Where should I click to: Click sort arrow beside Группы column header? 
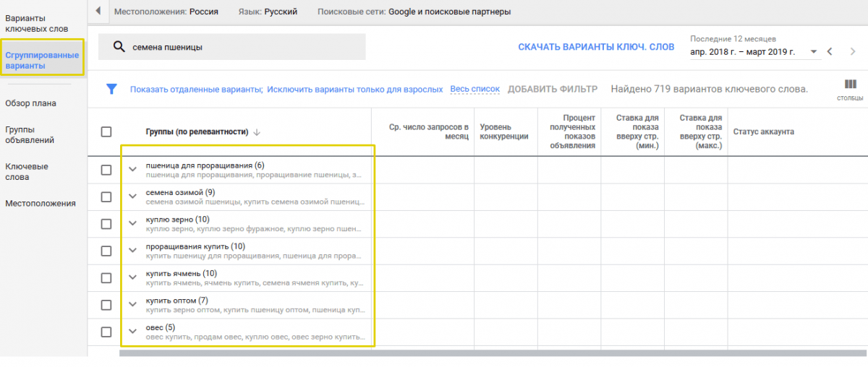click(257, 132)
